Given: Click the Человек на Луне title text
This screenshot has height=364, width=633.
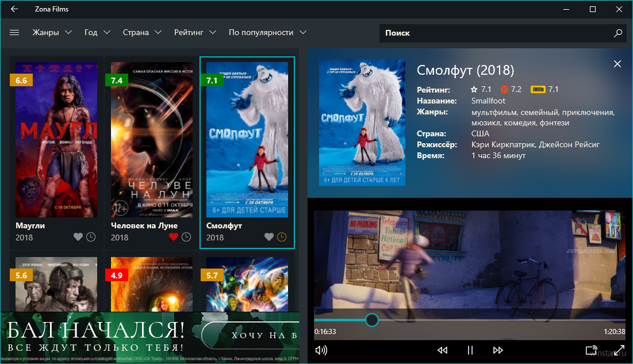Looking at the screenshot, I should (x=144, y=225).
